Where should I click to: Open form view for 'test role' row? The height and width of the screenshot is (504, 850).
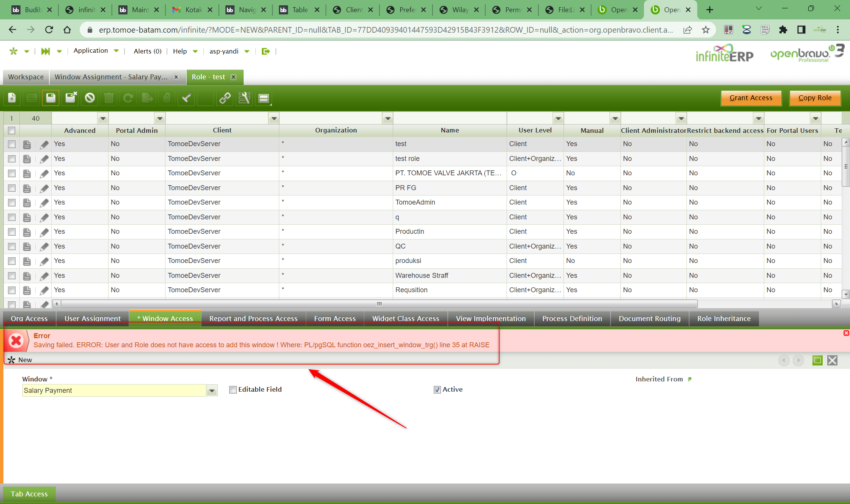(x=27, y=159)
